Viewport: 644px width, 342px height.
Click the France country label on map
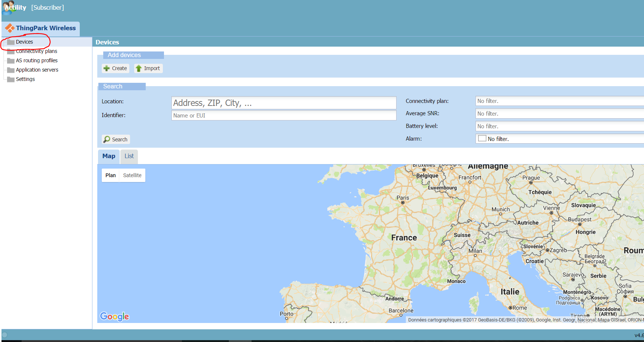[404, 238]
